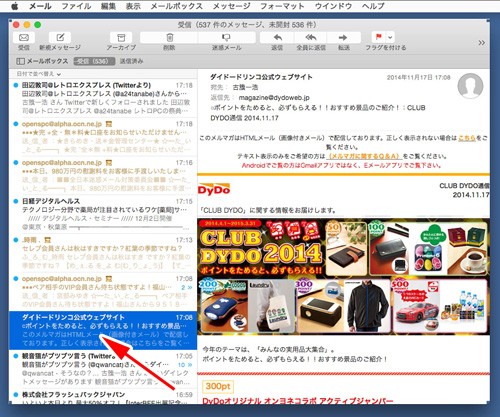500x417 pixels.
Task: Open the ウインドウ menu
Action: [x=333, y=6]
